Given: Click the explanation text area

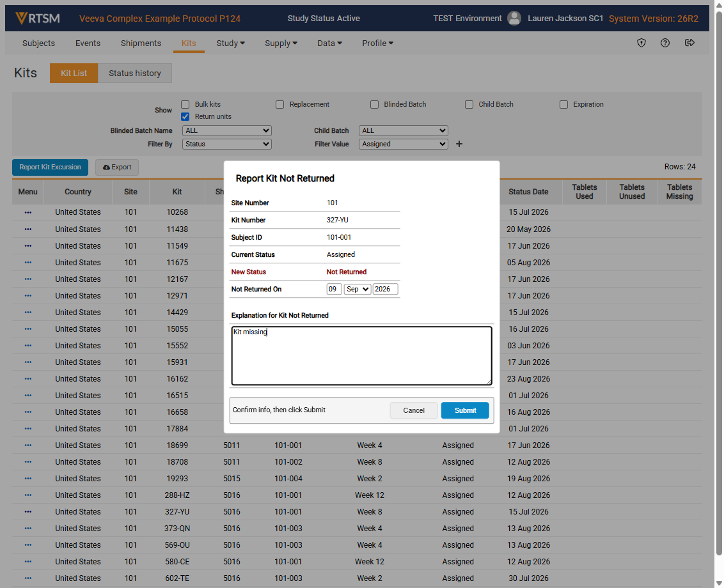Looking at the screenshot, I should tap(361, 356).
